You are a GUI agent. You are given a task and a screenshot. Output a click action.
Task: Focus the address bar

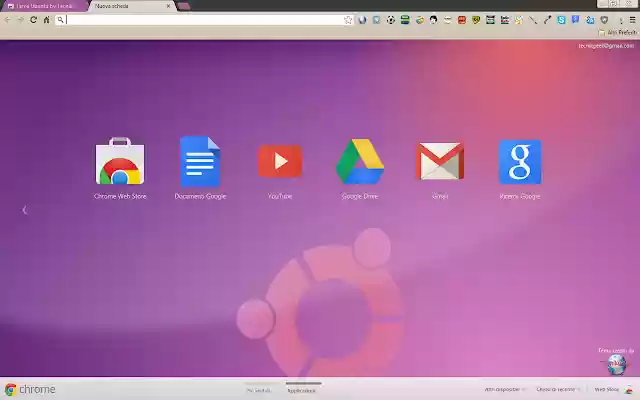[204, 20]
